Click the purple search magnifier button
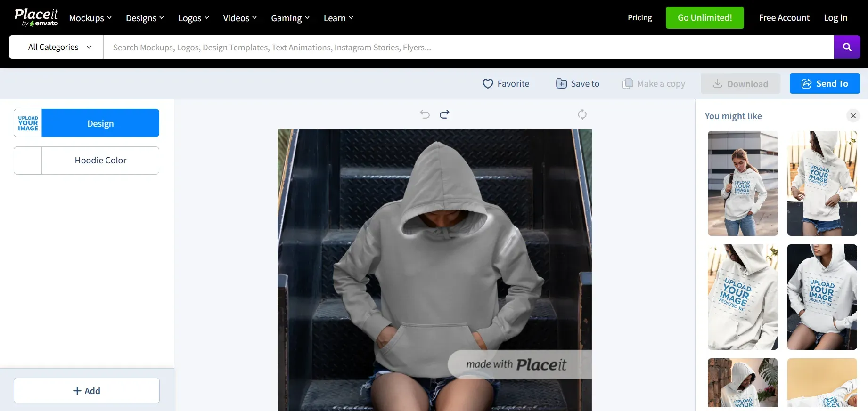Image resolution: width=868 pixels, height=411 pixels. (847, 47)
